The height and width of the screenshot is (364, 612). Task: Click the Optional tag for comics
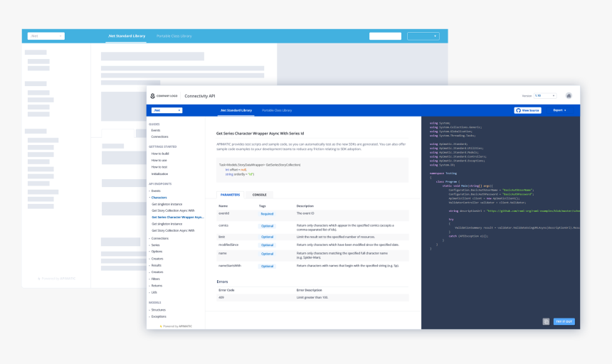point(267,226)
